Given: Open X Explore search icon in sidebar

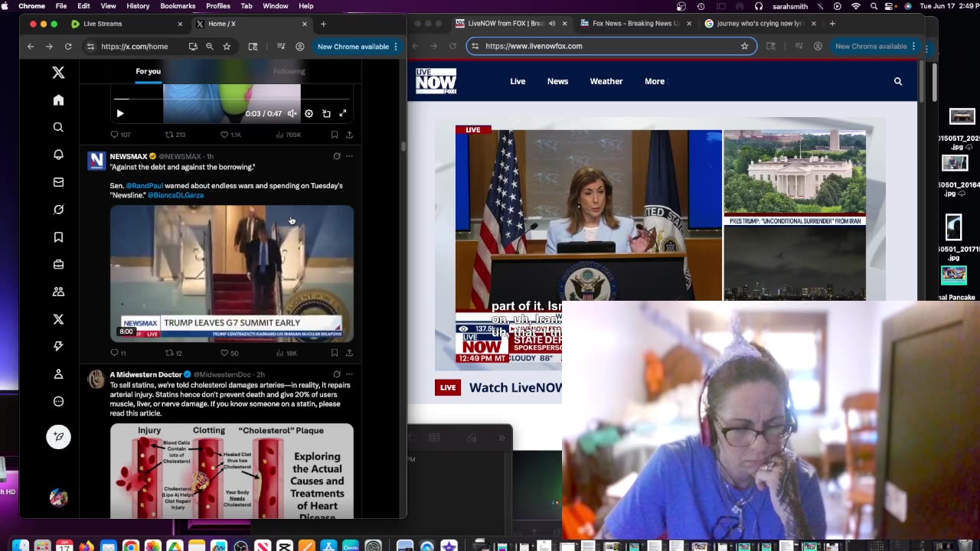Looking at the screenshot, I should pos(58,128).
